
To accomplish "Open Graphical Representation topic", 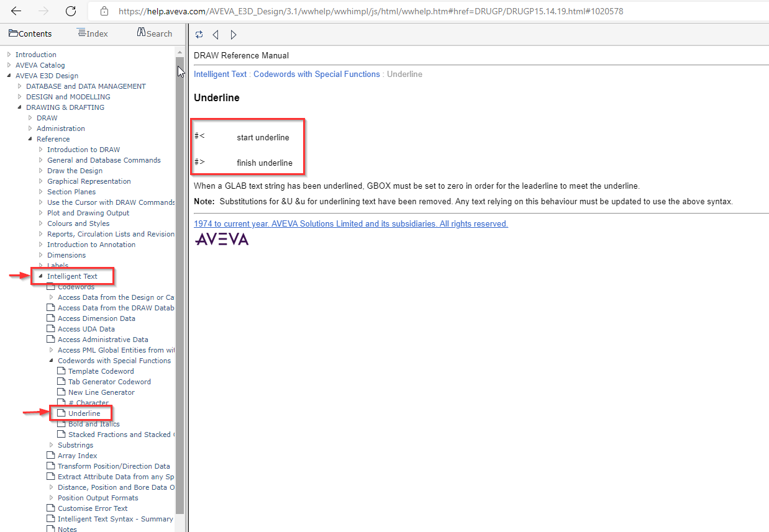I will [89, 181].
